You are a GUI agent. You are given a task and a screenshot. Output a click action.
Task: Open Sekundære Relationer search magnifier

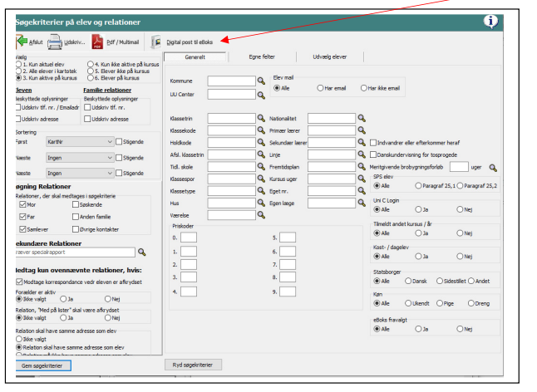pos(142,252)
